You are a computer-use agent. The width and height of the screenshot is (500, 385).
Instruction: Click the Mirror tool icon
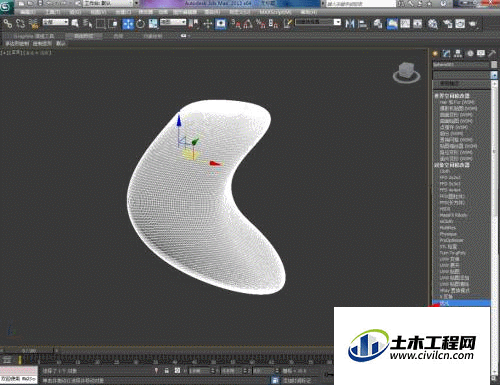[x=350, y=24]
